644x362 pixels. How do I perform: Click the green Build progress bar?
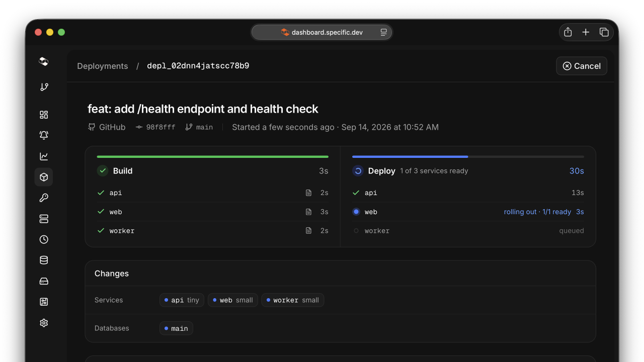point(212,157)
